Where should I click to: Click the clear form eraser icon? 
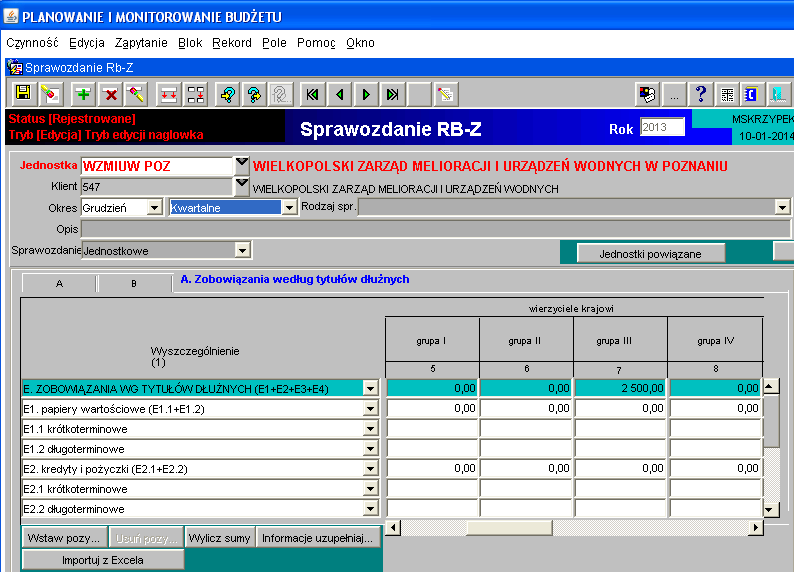(x=51, y=94)
